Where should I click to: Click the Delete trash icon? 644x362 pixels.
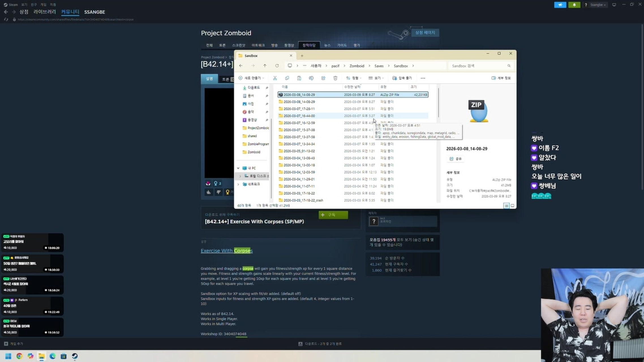(x=335, y=78)
